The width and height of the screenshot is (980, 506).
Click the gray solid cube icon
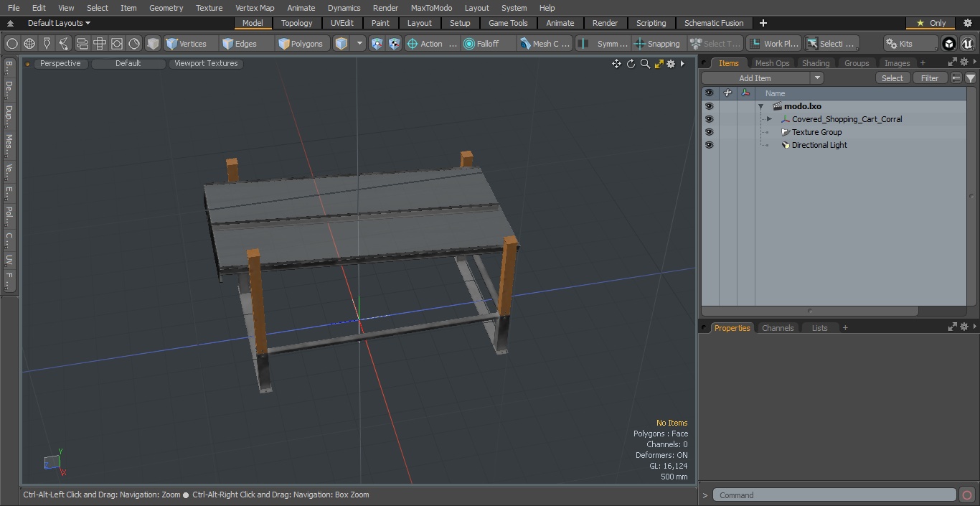click(x=153, y=44)
